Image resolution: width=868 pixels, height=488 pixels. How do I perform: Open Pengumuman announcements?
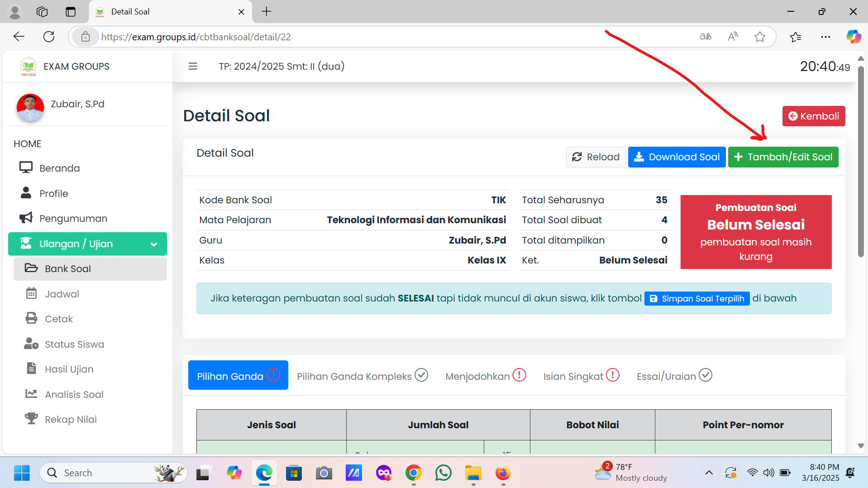(x=73, y=218)
